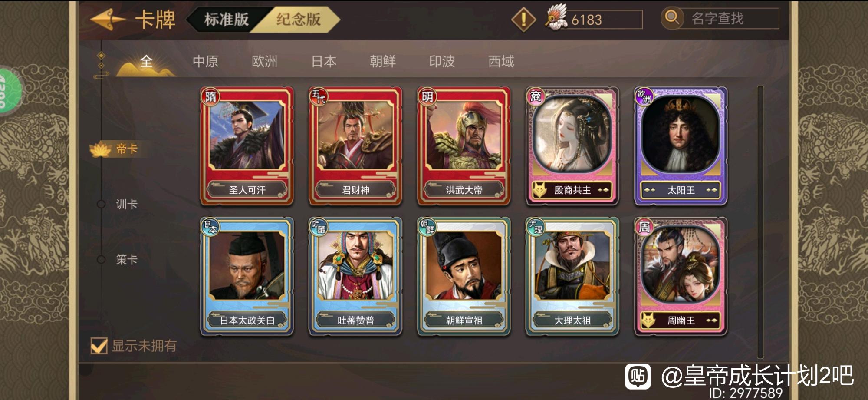Open the 洪武大帝 card
Viewport: 868px width, 400px height.
(464, 146)
